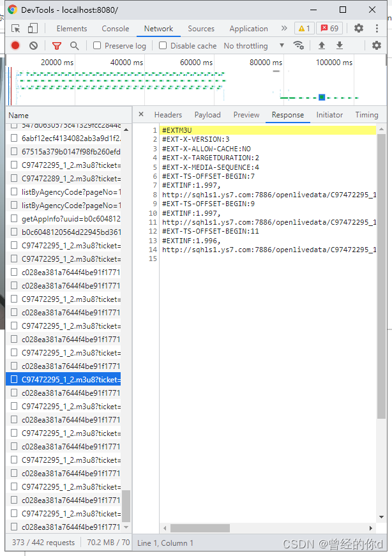Click the 20000 ms timeline label
392x556 pixels.
pyautogui.click(x=57, y=63)
